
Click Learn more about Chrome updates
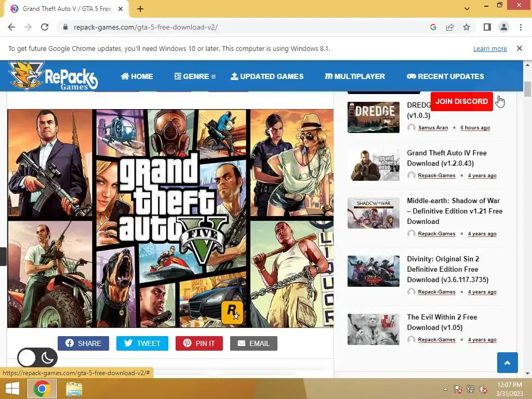click(490, 48)
